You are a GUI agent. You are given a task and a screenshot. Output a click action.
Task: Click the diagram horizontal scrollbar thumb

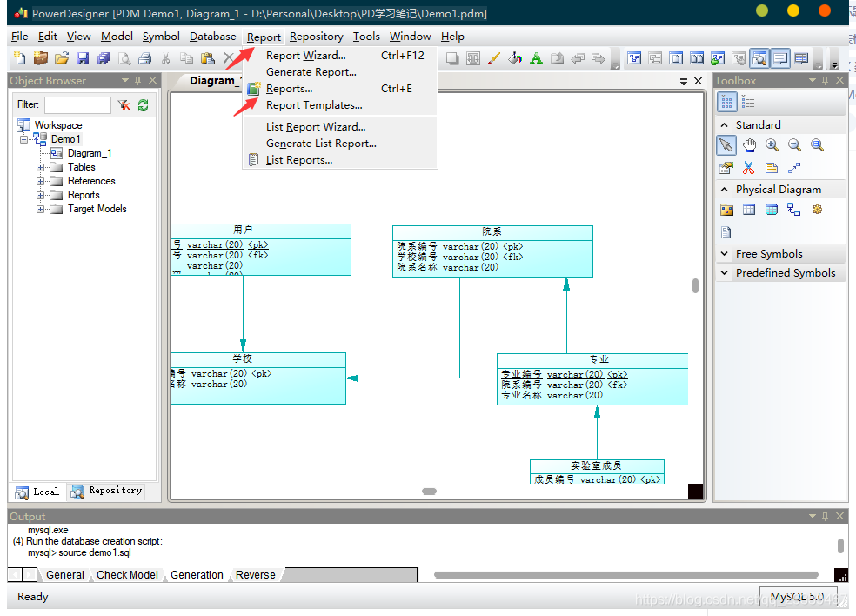[429, 492]
